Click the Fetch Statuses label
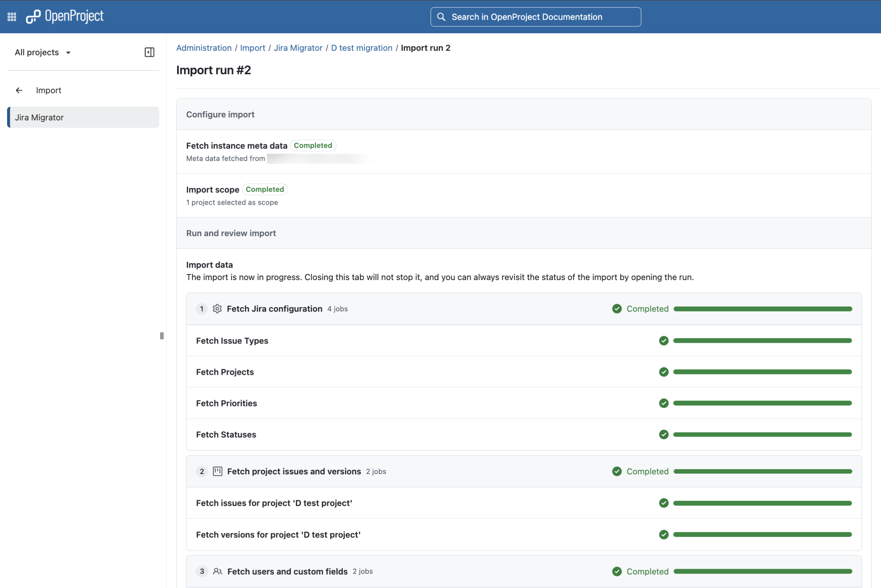The image size is (881, 588). [226, 435]
